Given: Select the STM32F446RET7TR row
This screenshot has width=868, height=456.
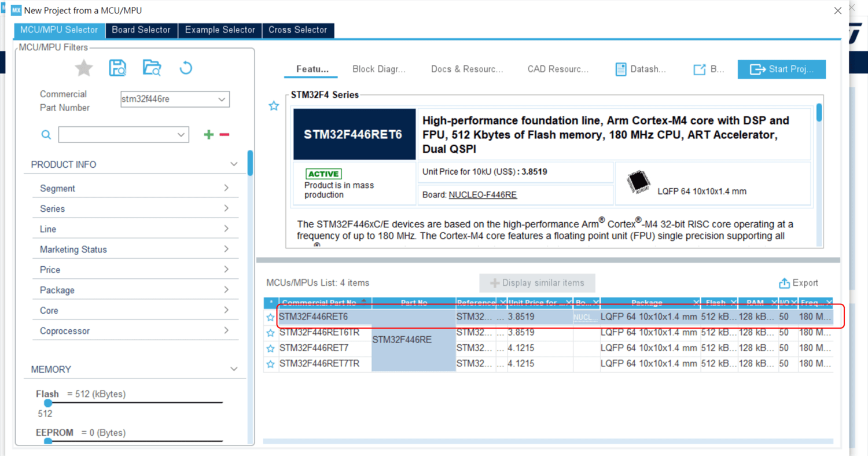Looking at the screenshot, I should click(548, 364).
